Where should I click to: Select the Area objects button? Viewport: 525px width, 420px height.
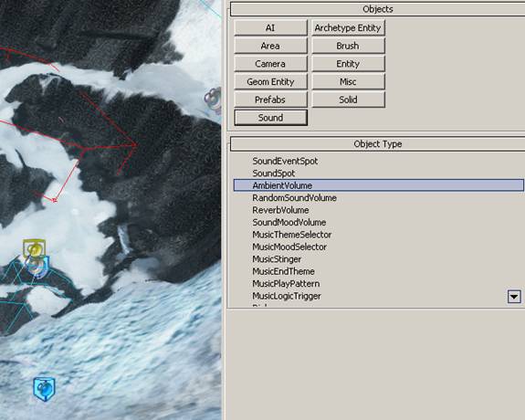[270, 46]
